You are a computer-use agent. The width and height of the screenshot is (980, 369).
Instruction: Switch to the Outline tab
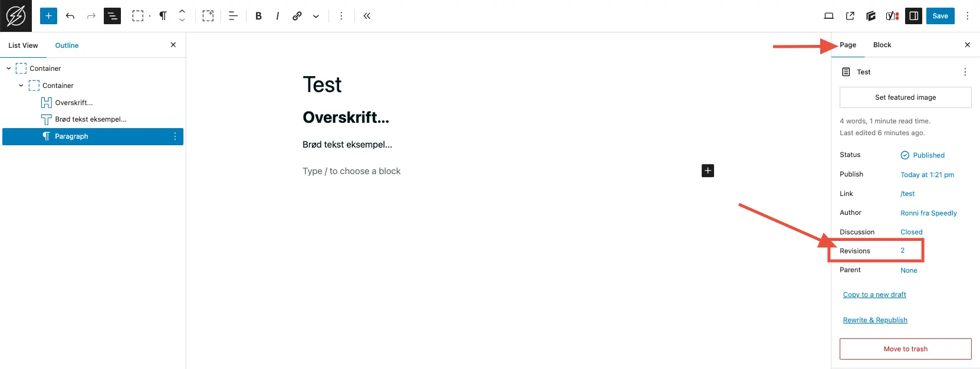(67, 45)
